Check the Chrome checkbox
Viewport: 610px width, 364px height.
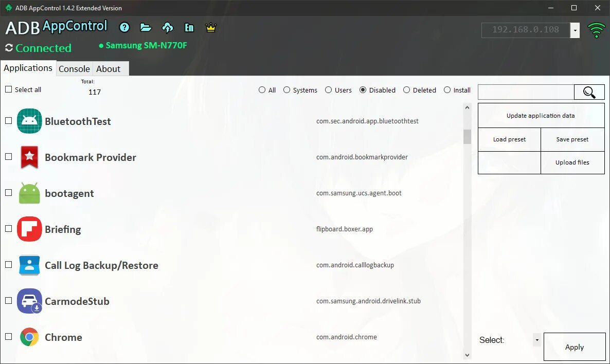(9, 337)
